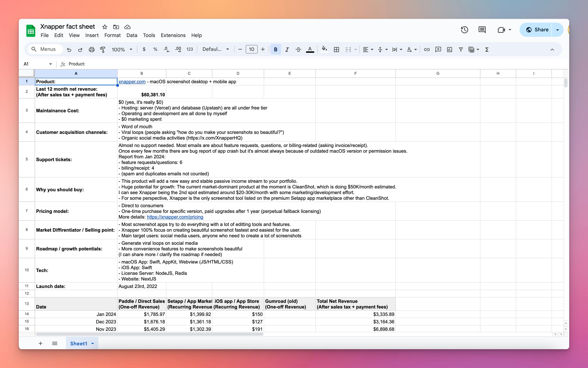
Task: Increase decimal places icon
Action: pos(178,49)
